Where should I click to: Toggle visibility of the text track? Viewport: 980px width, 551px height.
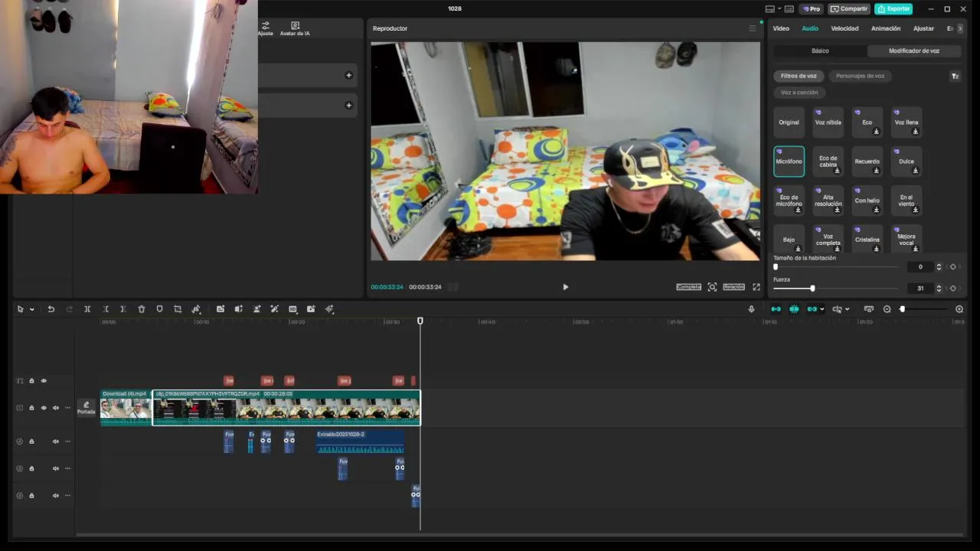[x=44, y=380]
